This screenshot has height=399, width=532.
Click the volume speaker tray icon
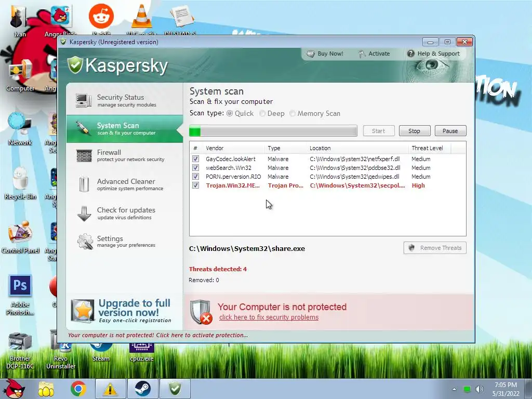pyautogui.click(x=479, y=389)
